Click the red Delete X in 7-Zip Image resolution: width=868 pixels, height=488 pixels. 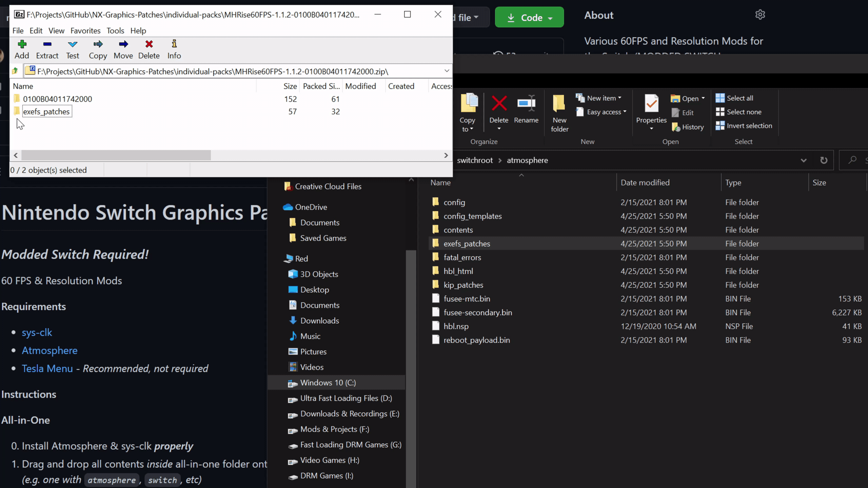pyautogui.click(x=149, y=44)
